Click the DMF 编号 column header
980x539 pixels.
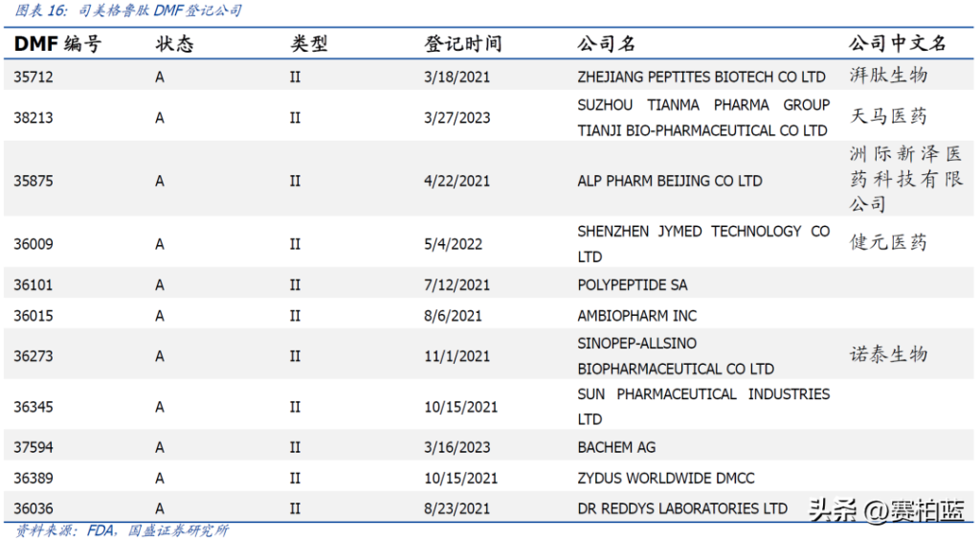coord(56,44)
